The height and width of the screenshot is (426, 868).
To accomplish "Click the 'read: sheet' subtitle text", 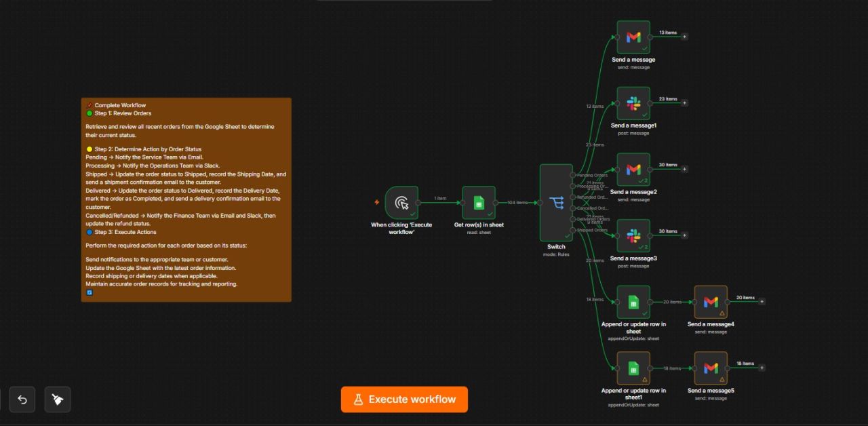I will pos(479,233).
